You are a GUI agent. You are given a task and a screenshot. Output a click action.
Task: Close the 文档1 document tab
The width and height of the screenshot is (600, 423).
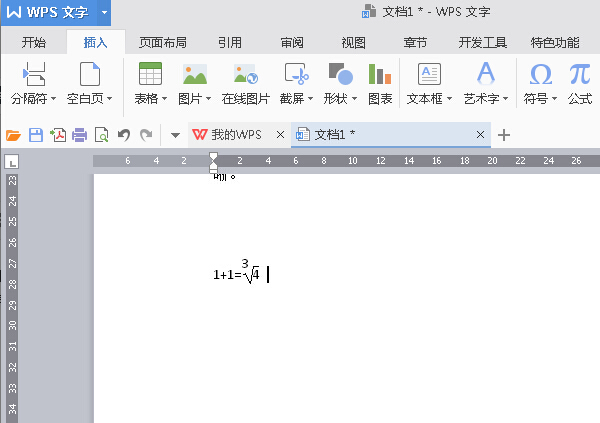(481, 135)
